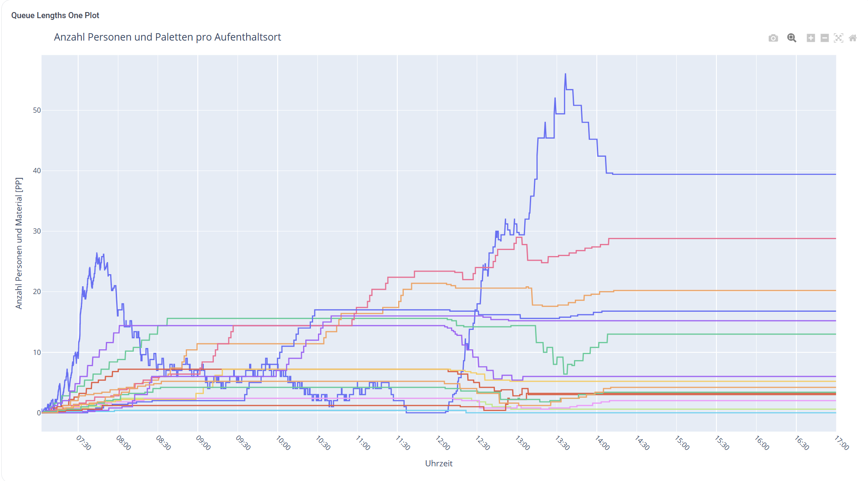The image size is (868, 481).
Task: Click the 30 y-axis tick label
Action: [37, 231]
